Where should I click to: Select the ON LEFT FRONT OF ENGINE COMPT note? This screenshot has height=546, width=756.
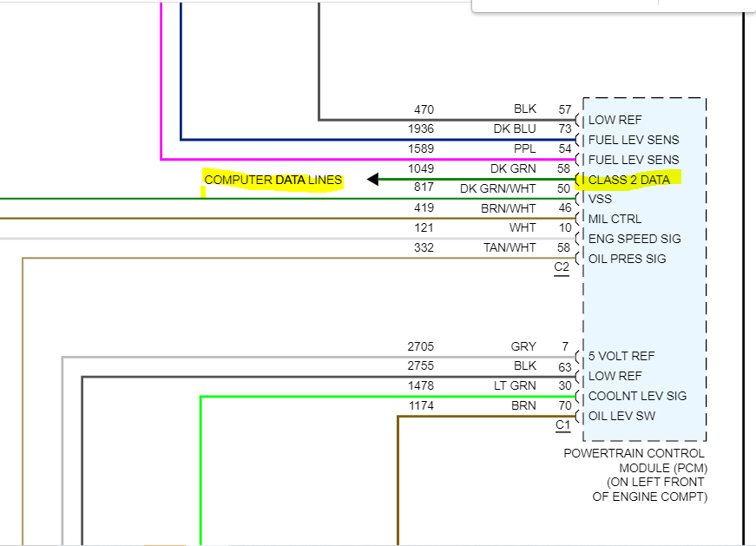click(649, 490)
